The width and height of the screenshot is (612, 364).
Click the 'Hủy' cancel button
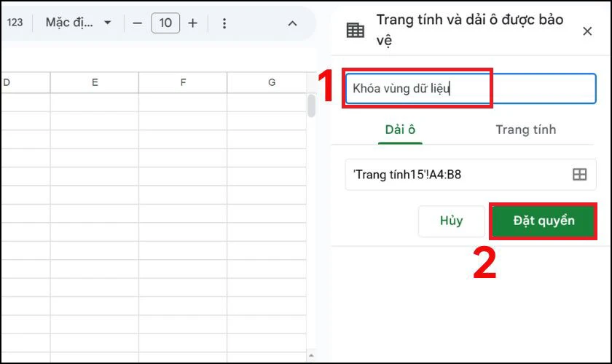(x=451, y=221)
